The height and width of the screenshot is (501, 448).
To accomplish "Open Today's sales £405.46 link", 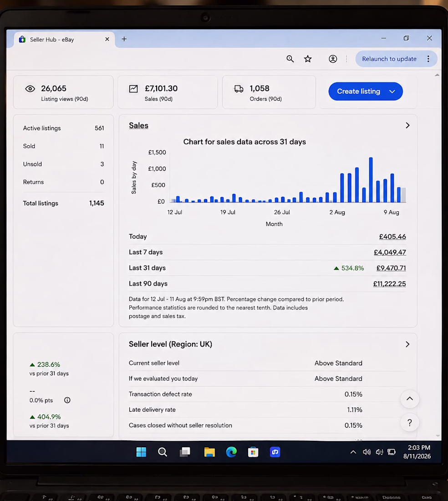I will tap(392, 237).
